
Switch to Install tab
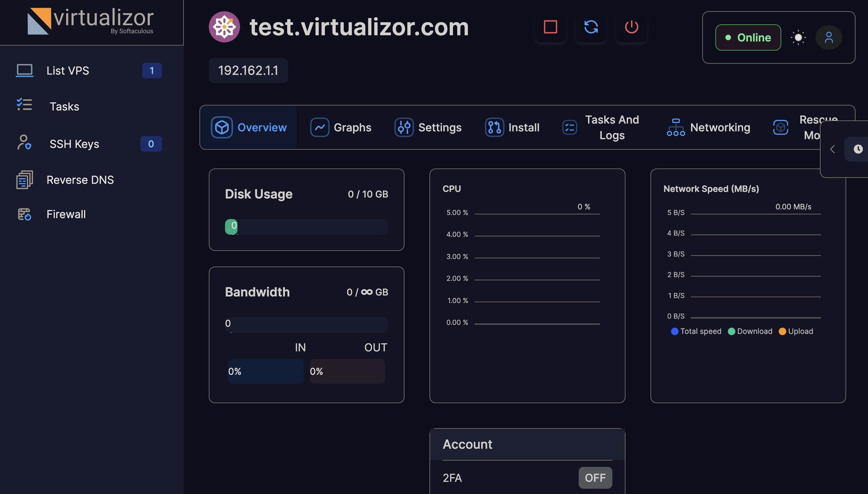pos(512,127)
